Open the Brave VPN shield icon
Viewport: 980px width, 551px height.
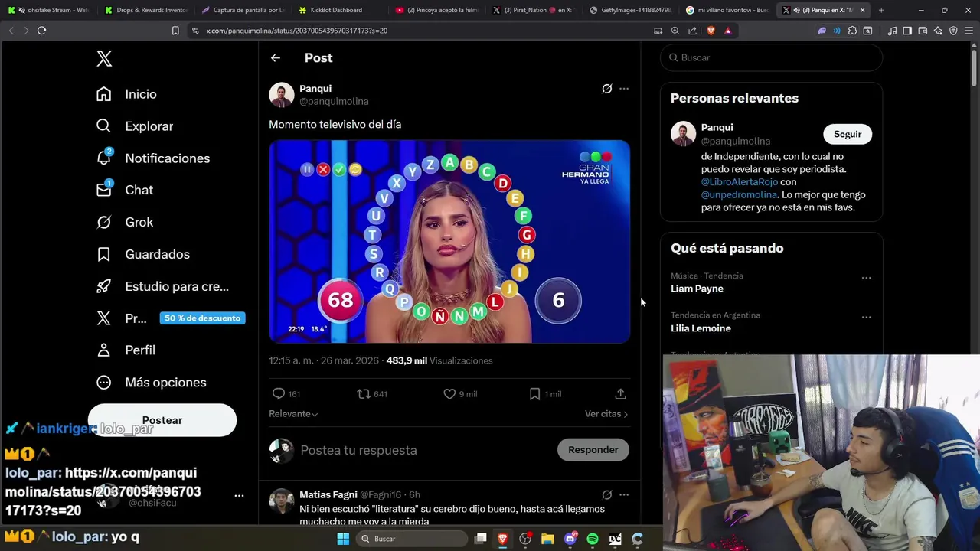[x=953, y=31]
